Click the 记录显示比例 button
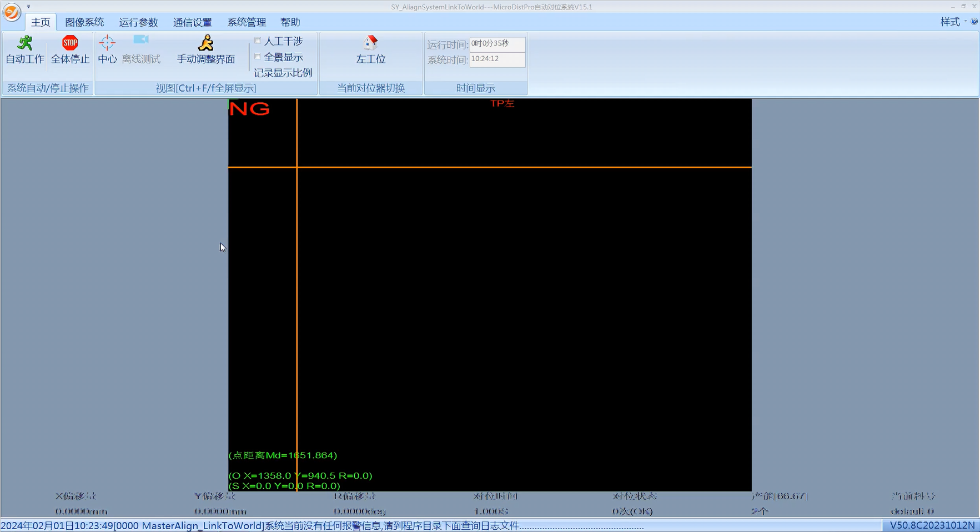The image size is (980, 532). 283,73
